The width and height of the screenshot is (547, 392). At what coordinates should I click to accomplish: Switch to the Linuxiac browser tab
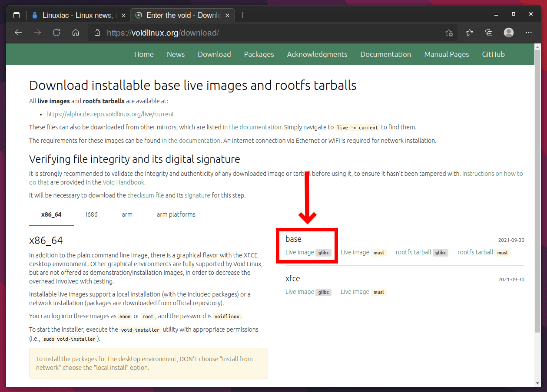tap(74, 15)
